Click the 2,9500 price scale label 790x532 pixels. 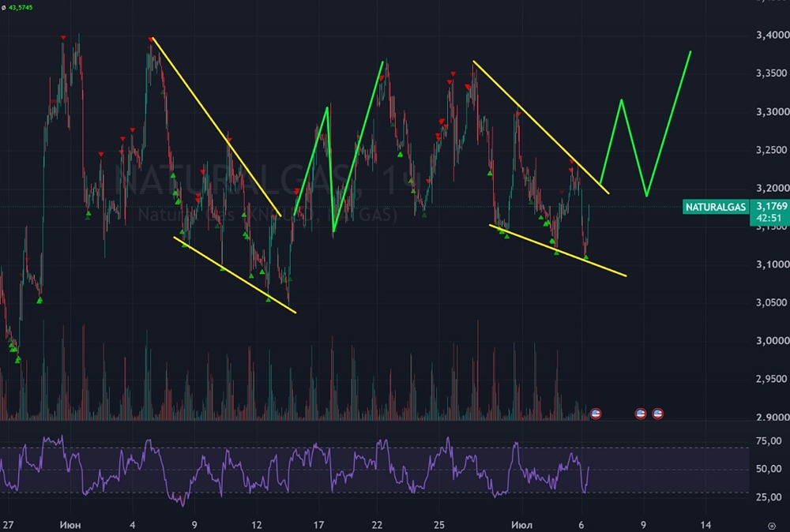tap(771, 379)
